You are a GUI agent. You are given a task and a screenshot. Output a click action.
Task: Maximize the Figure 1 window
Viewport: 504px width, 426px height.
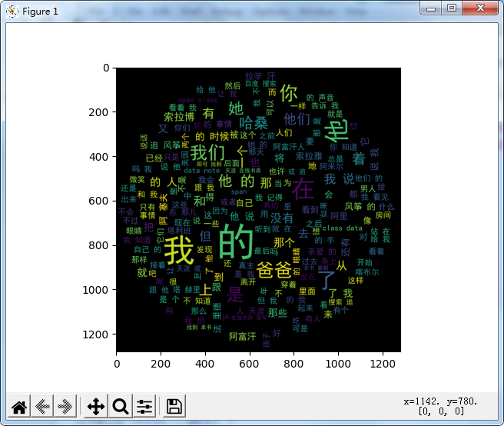point(452,8)
